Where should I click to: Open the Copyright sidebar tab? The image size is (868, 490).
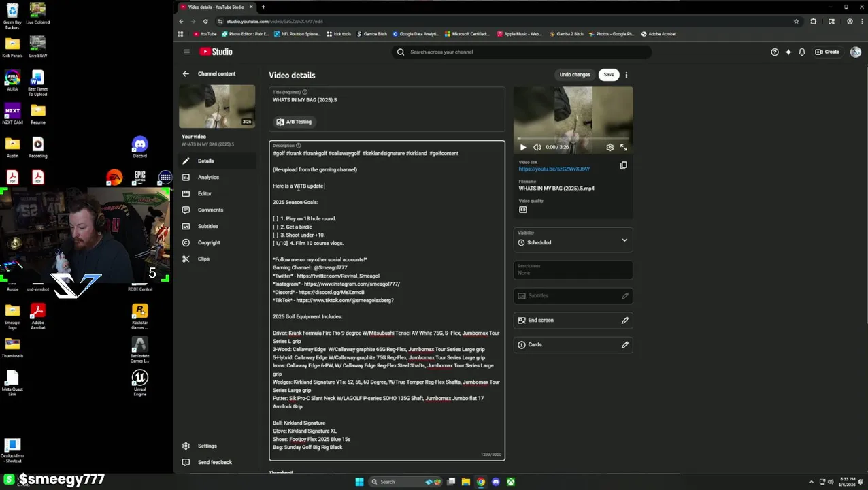[217, 242]
